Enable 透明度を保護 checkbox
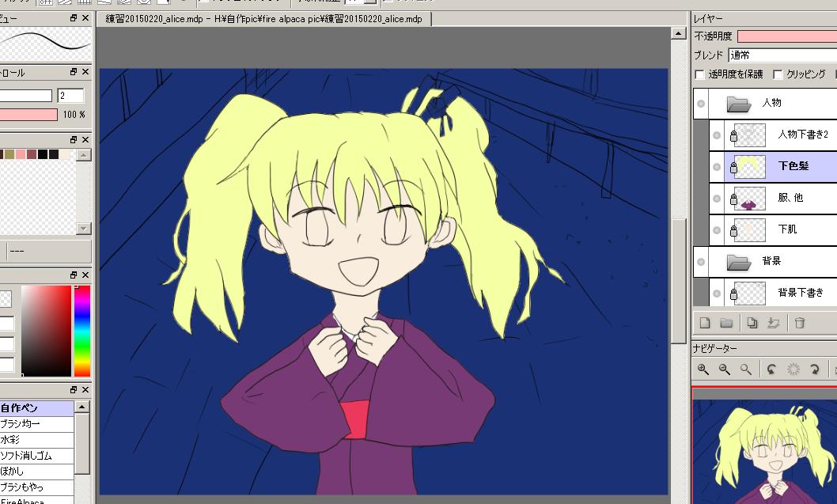This screenshot has height=504, width=837. click(x=700, y=74)
